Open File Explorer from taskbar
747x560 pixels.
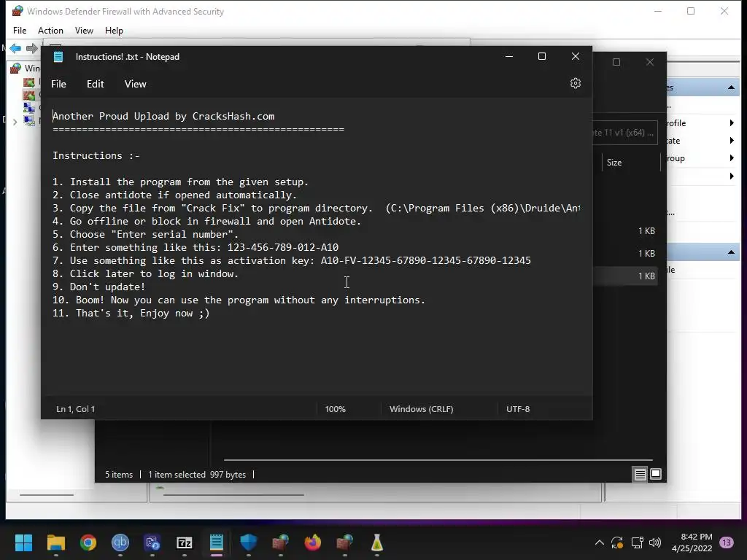pyautogui.click(x=55, y=542)
